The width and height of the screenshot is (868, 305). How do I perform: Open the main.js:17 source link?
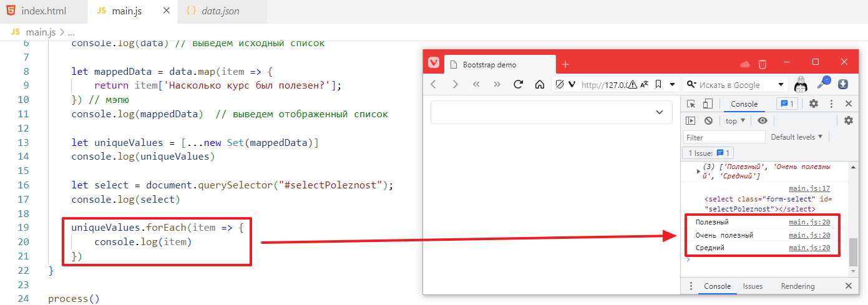pos(809,188)
